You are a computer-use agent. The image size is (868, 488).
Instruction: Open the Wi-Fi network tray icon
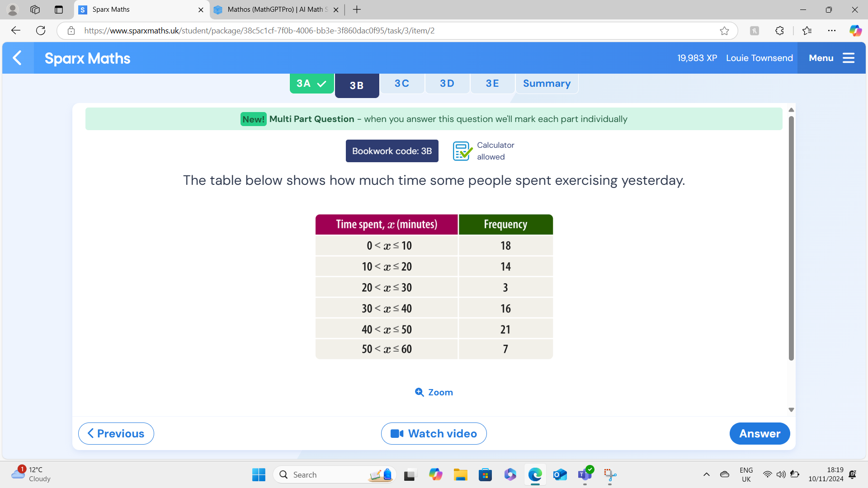click(767, 474)
